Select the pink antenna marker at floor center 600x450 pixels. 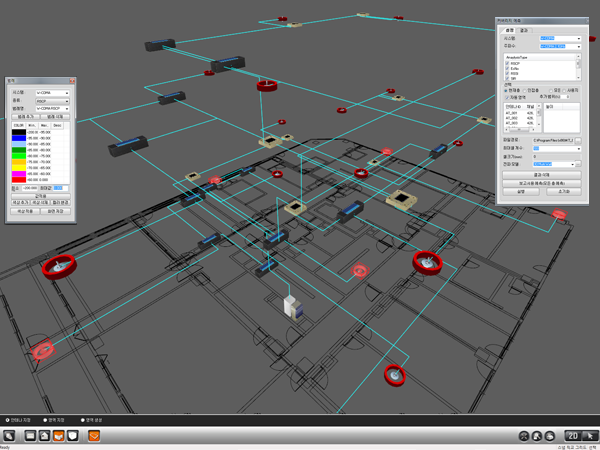[x=360, y=271]
